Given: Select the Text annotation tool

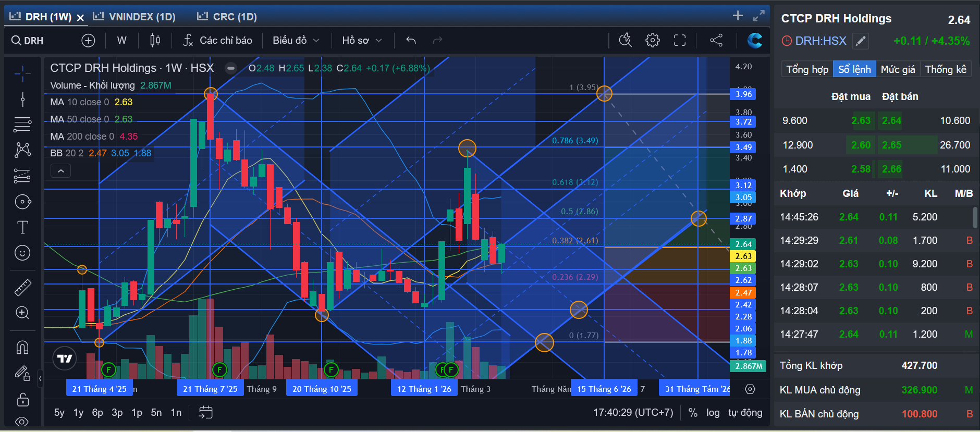Looking at the screenshot, I should click(22, 227).
